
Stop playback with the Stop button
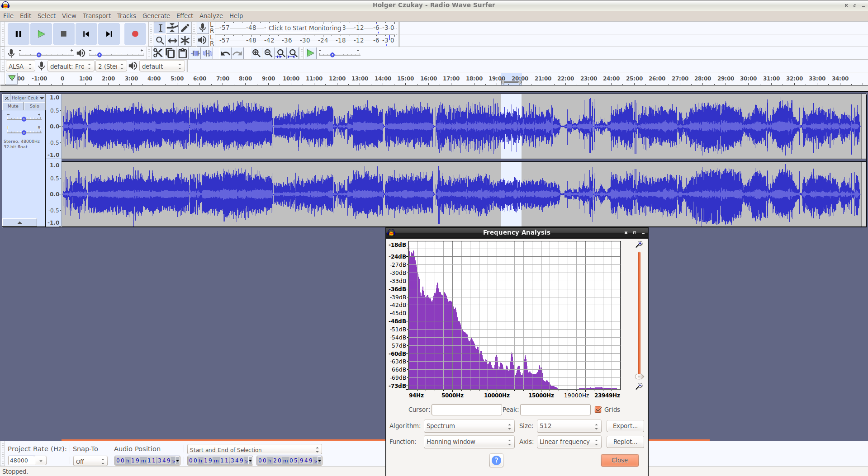tap(64, 34)
